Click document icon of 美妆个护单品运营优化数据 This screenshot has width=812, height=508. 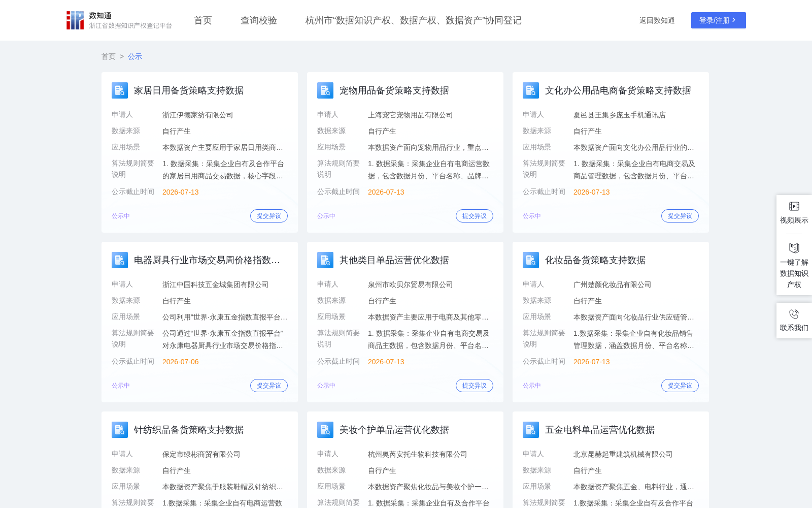[x=325, y=430]
